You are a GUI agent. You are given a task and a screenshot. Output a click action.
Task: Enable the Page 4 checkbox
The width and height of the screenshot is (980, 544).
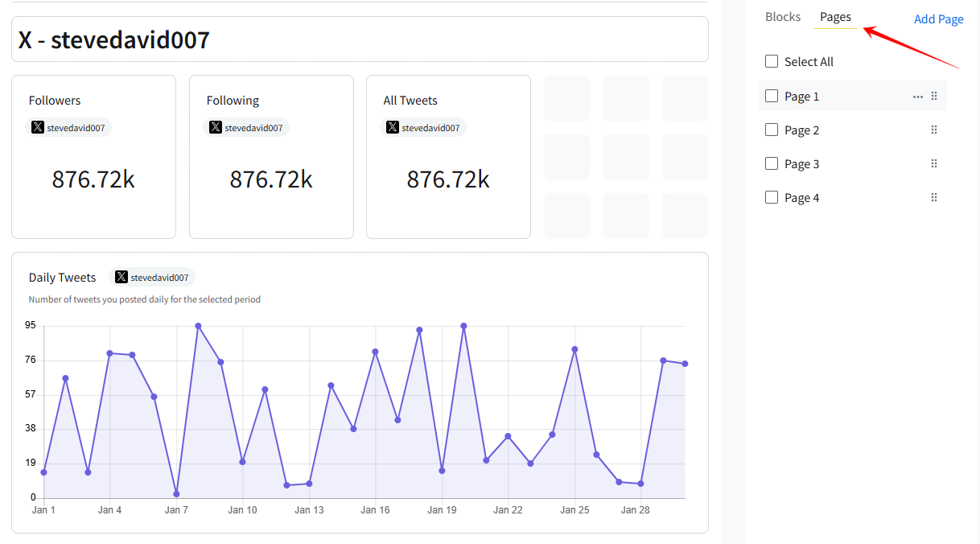(x=772, y=197)
